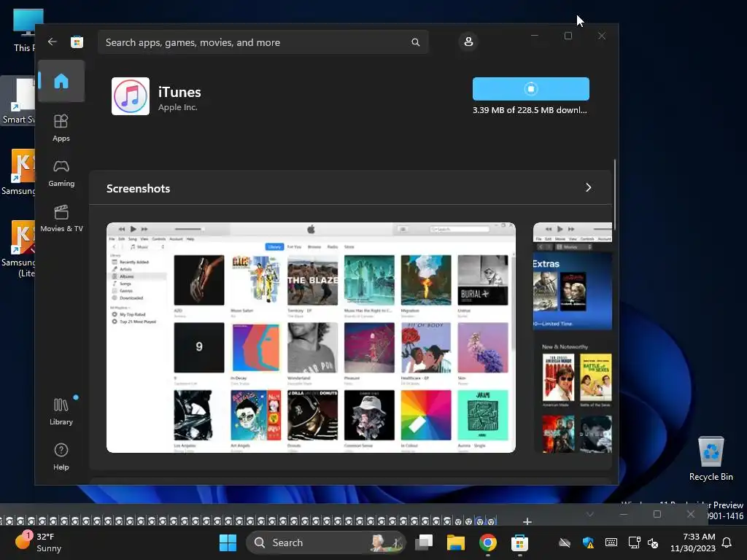Open the Gaming section in sidebar

coord(61,174)
